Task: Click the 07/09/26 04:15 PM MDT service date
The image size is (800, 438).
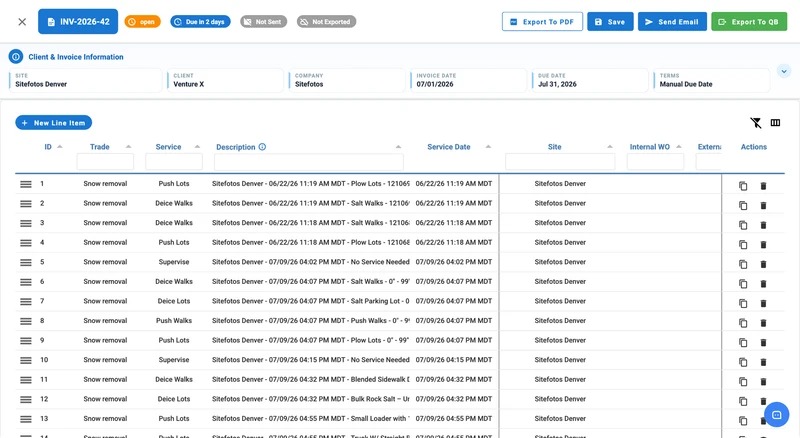Action: tap(454, 360)
